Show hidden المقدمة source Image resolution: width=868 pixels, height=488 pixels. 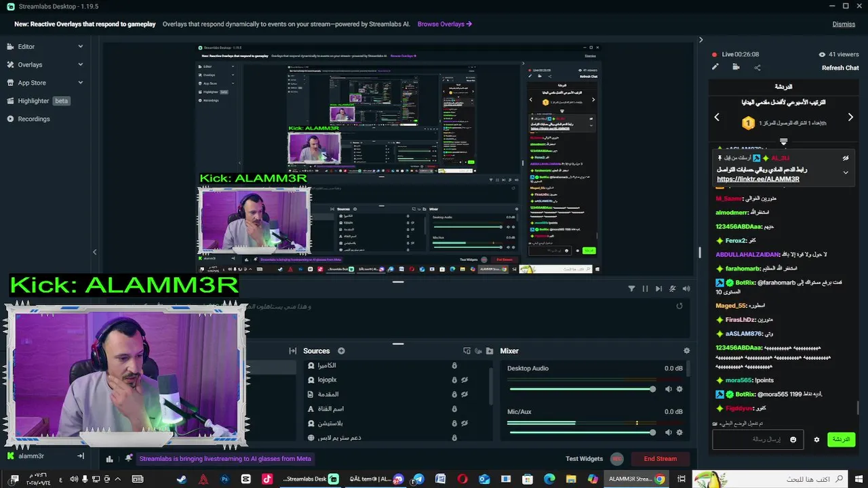(x=465, y=394)
